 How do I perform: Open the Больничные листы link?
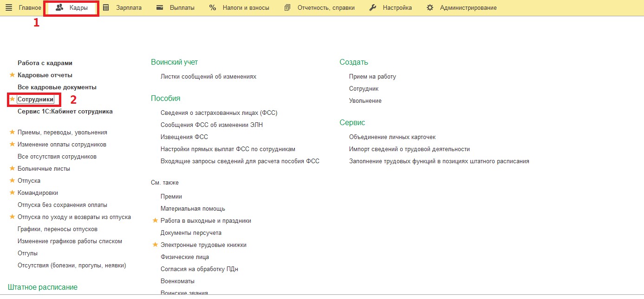point(44,168)
